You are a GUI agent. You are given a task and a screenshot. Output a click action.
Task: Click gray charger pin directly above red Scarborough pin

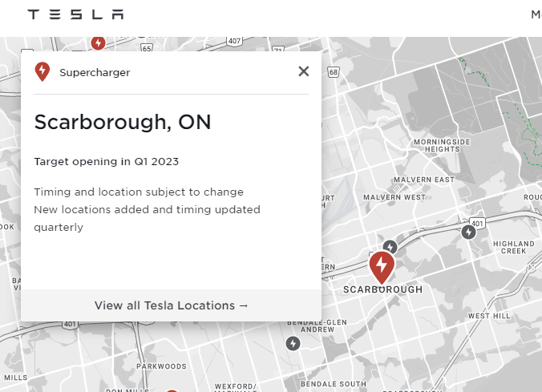pos(390,246)
